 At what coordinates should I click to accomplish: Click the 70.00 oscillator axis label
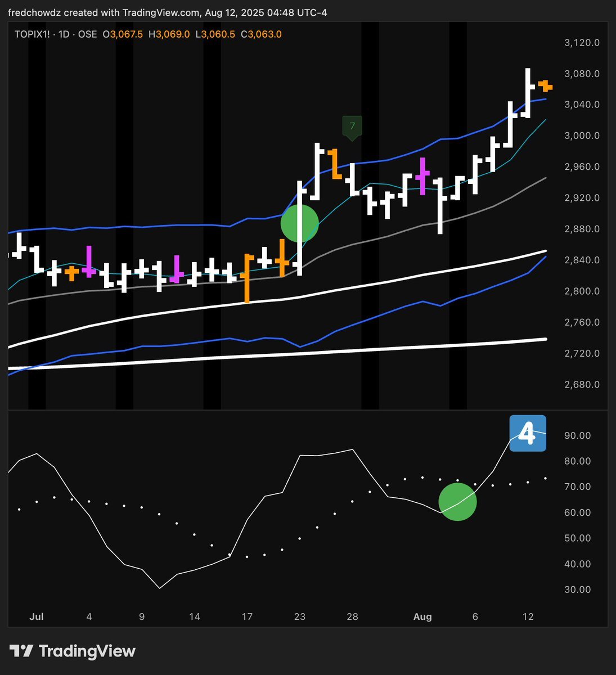pyautogui.click(x=577, y=487)
